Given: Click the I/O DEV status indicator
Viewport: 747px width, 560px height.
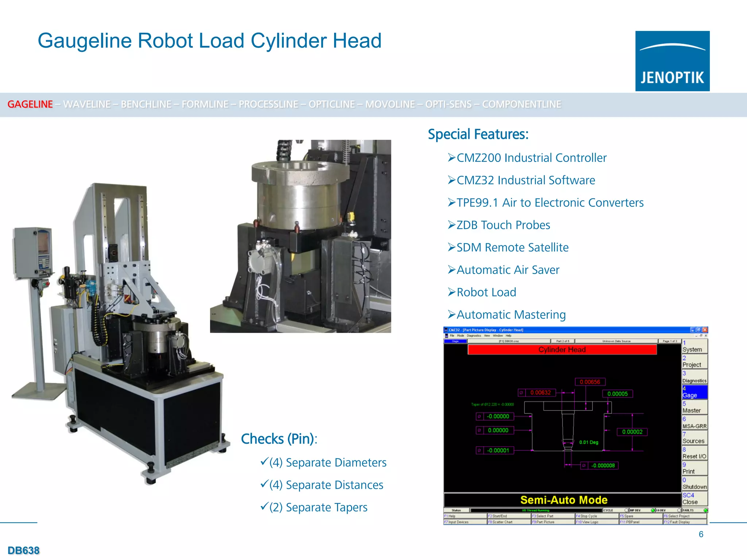Looking at the screenshot, I should tap(679, 510).
